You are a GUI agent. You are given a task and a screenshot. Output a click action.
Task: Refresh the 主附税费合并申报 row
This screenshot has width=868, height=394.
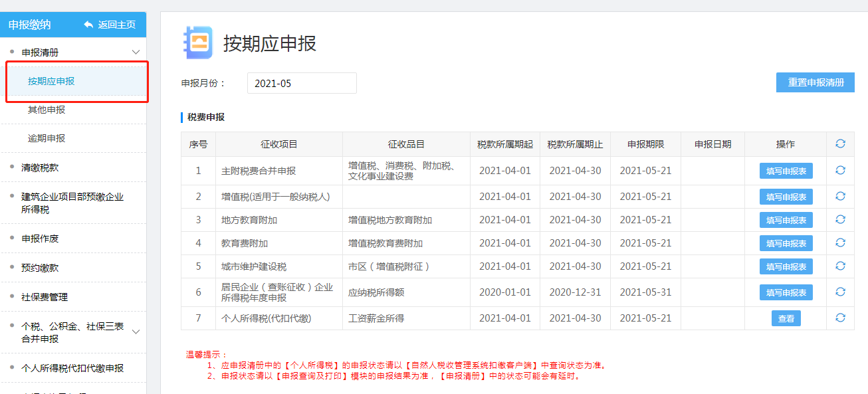click(x=840, y=170)
